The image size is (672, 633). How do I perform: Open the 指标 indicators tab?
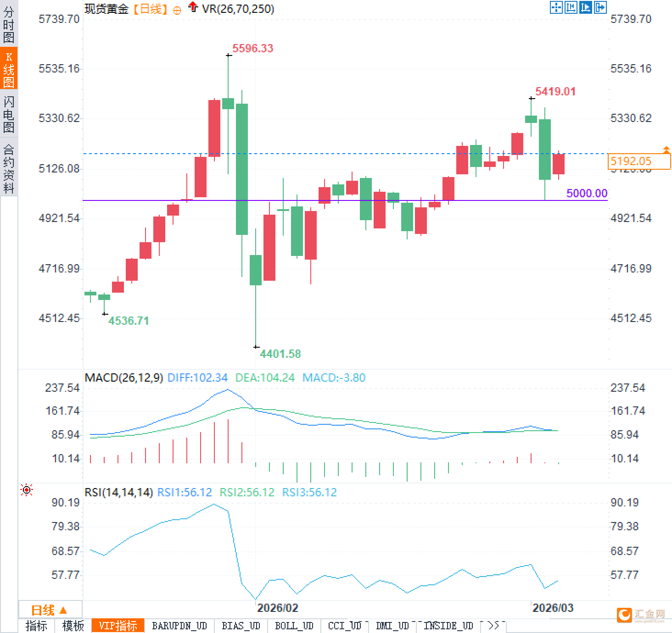[37, 626]
